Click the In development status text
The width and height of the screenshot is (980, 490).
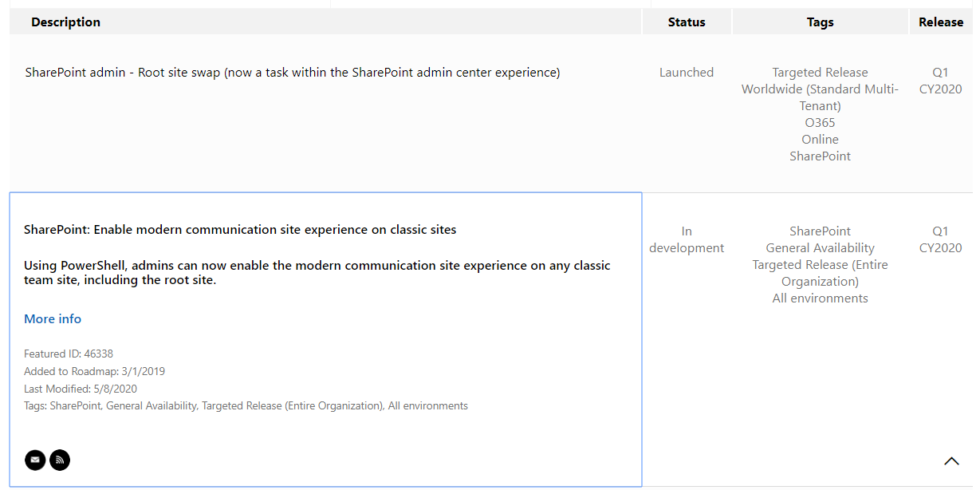pyautogui.click(x=687, y=239)
